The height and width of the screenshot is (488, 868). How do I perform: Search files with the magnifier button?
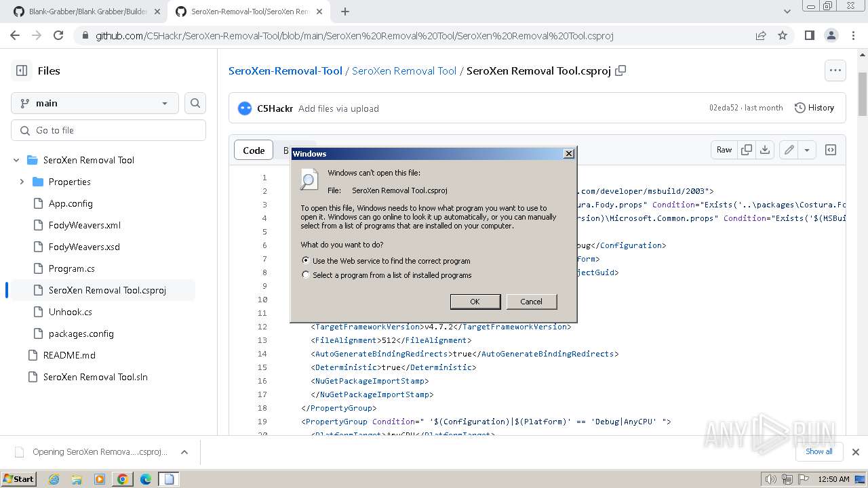(195, 103)
